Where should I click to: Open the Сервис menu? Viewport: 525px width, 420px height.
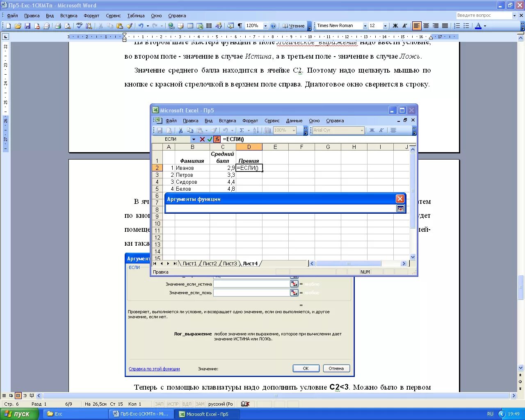113,16
